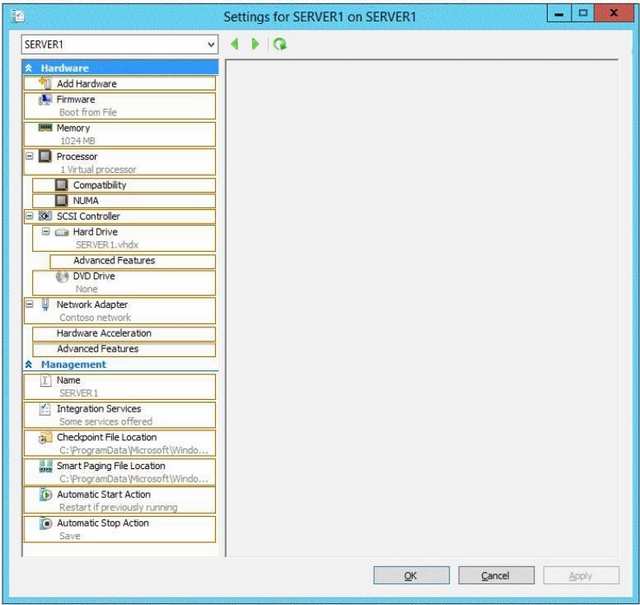
Task: Click Some services offered text
Action: [106, 421]
